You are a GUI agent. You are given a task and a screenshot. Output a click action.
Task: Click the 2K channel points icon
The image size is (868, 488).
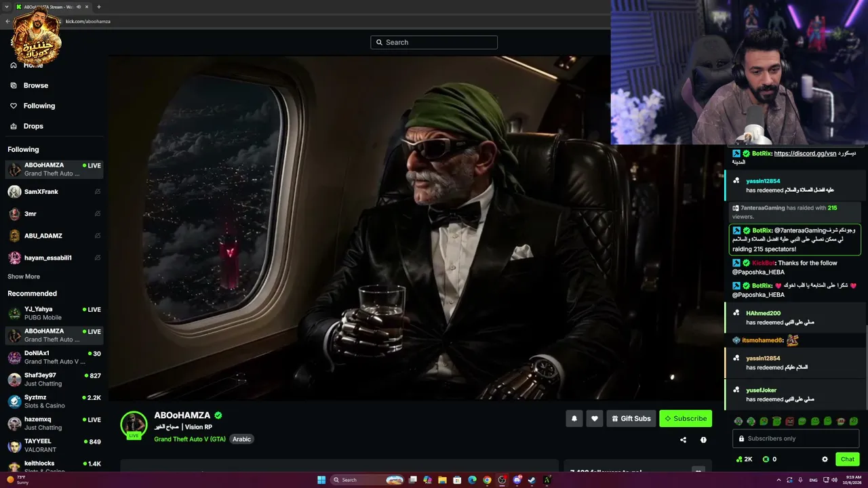pos(738,459)
